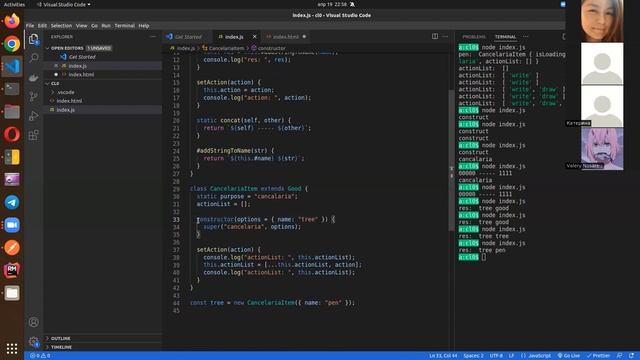
Task: Open the Accounts icon in activity bar
Action: (34, 322)
